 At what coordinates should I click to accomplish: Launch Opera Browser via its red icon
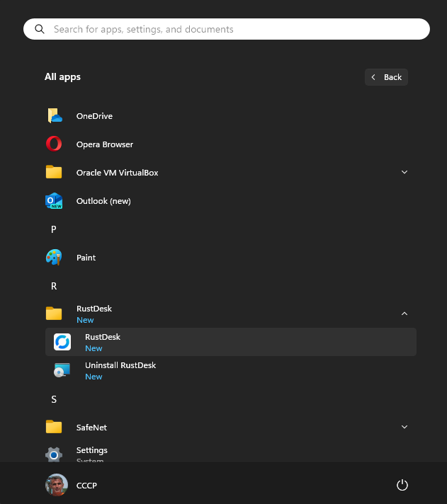point(54,144)
